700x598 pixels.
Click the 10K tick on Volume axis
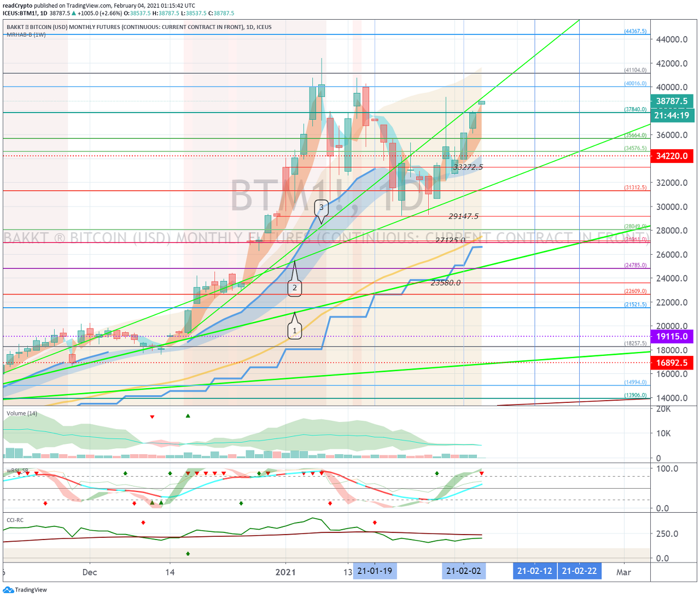pyautogui.click(x=663, y=433)
